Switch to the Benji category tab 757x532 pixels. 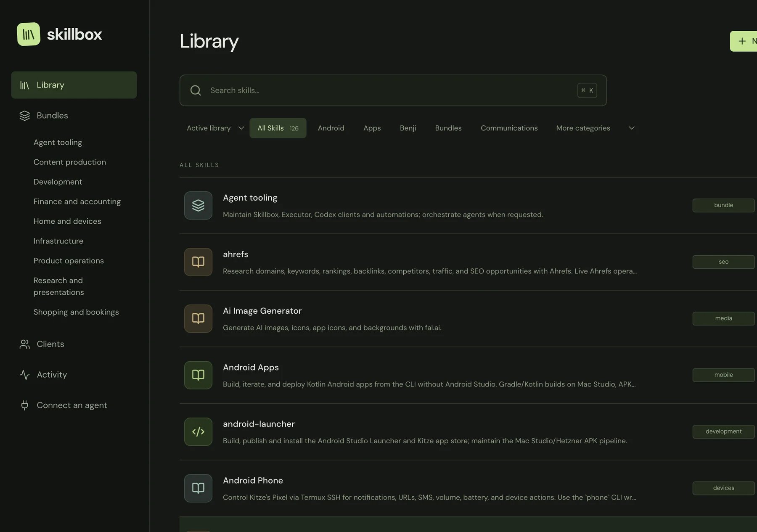pyautogui.click(x=408, y=128)
